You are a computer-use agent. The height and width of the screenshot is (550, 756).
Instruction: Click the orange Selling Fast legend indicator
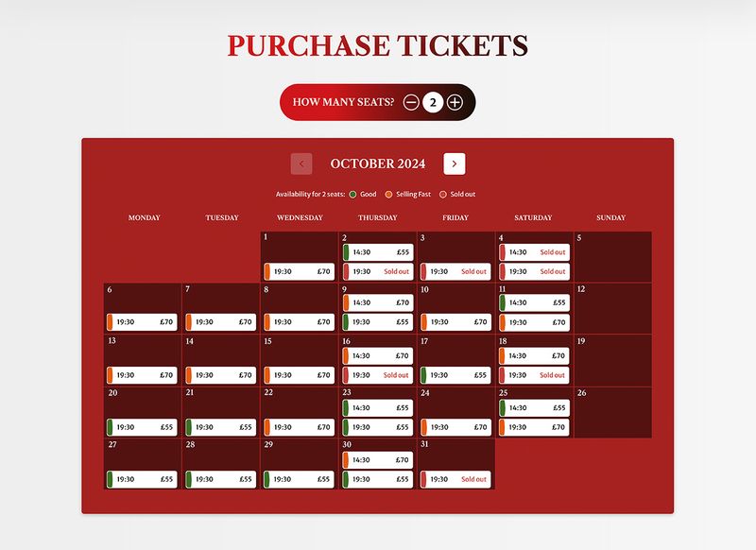pos(388,194)
